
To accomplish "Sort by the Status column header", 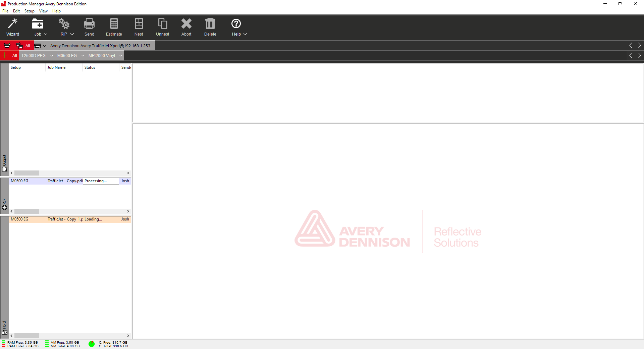I will coord(101,67).
